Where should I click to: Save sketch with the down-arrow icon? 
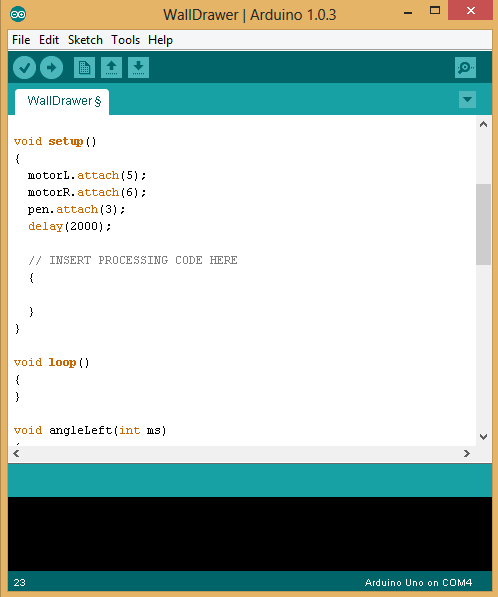pos(138,68)
